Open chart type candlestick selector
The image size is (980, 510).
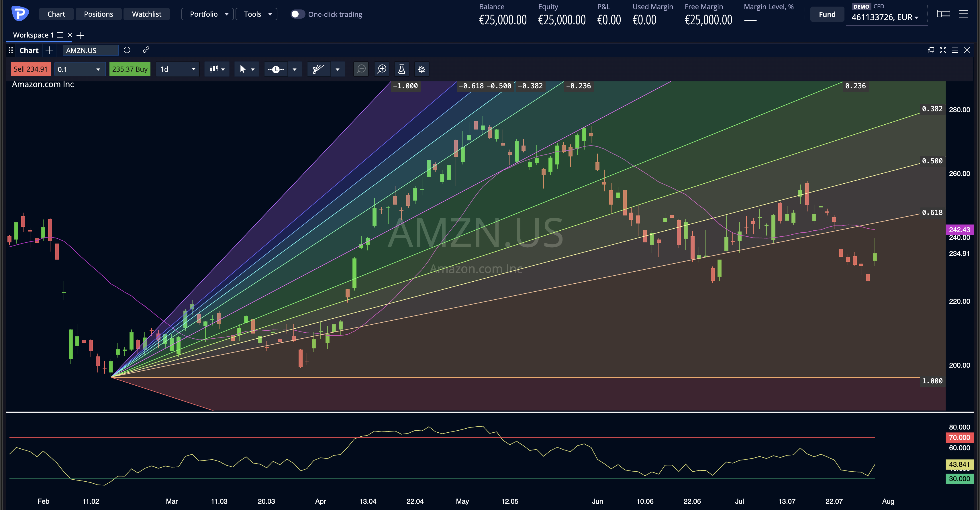click(217, 69)
